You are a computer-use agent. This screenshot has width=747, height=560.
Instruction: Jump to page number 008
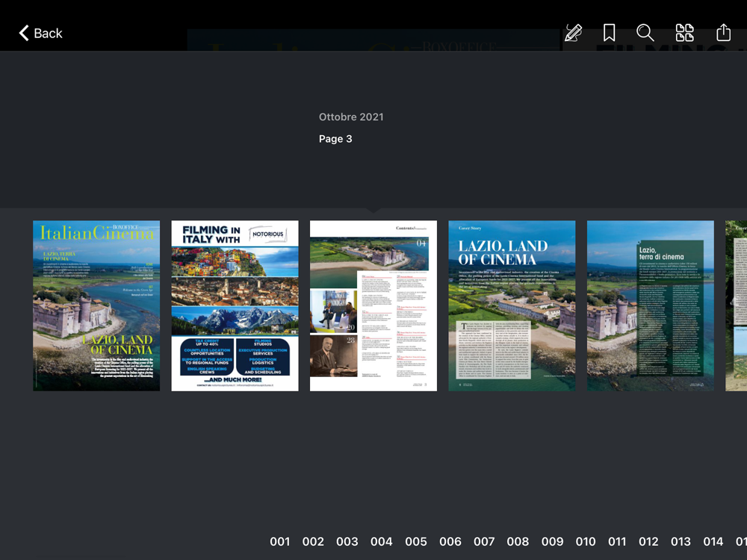(518, 541)
